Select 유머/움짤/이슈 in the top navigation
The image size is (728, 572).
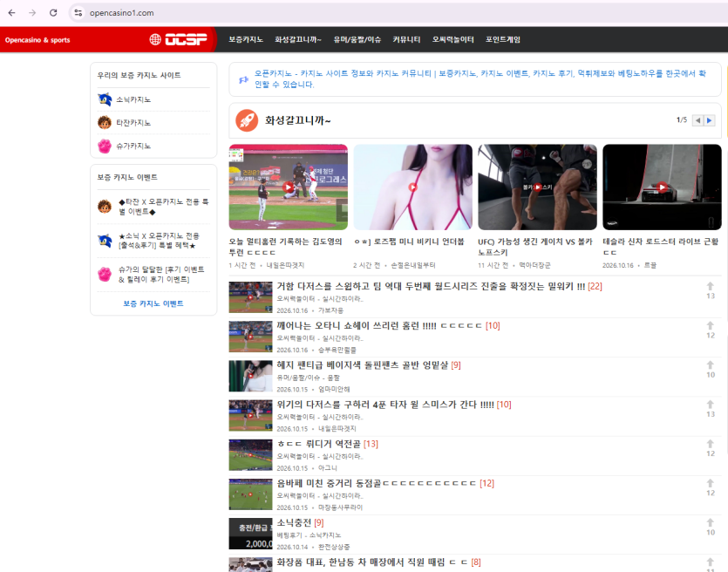click(357, 39)
